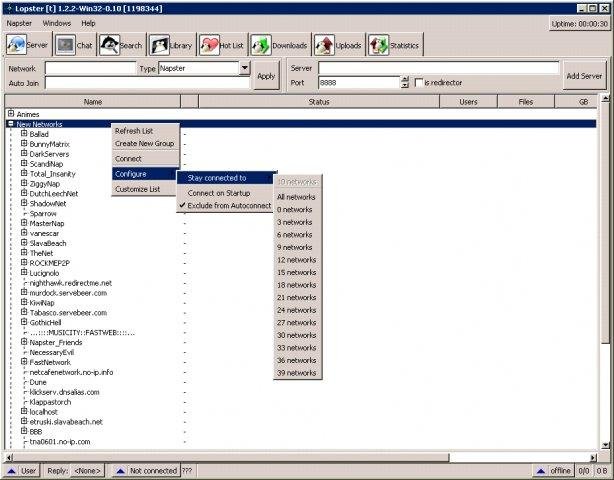Expand the Animes group
Screen dimensions: 614x480
coord(11,114)
